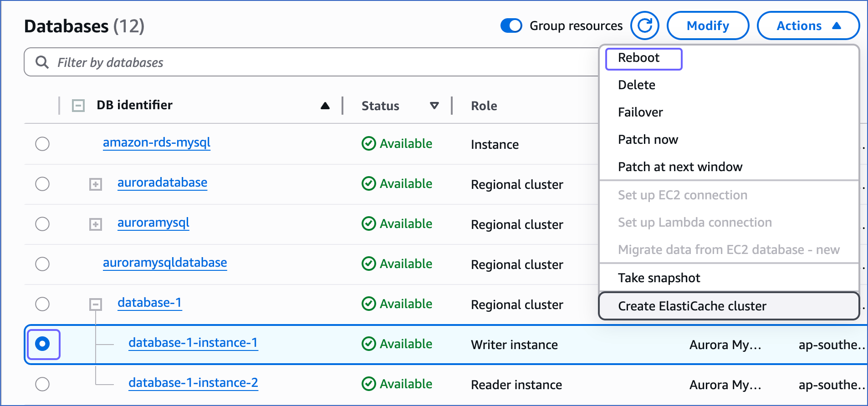Collapse the database-1 cluster row
The image size is (868, 406).
[x=96, y=304]
